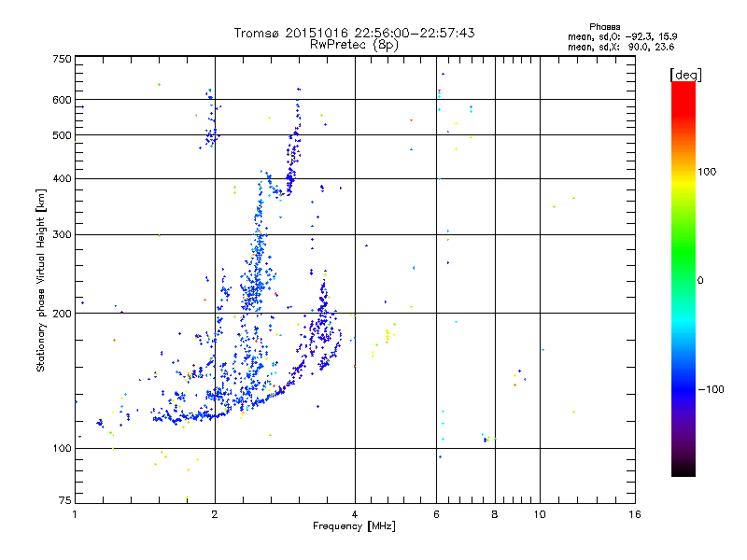This screenshot has width=747, height=560.
Task: Click the colorbar tick label '-100'
Action: click(x=711, y=389)
